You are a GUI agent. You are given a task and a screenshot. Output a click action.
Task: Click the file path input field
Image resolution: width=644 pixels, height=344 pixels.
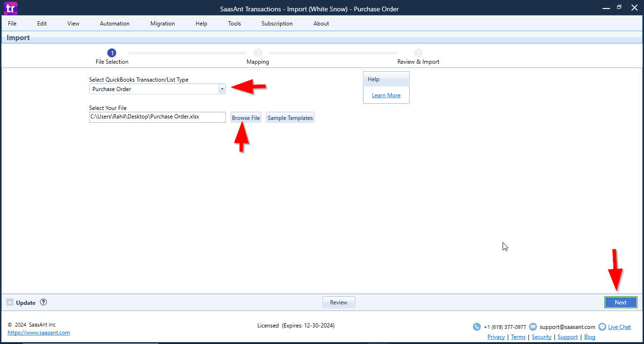tap(157, 117)
